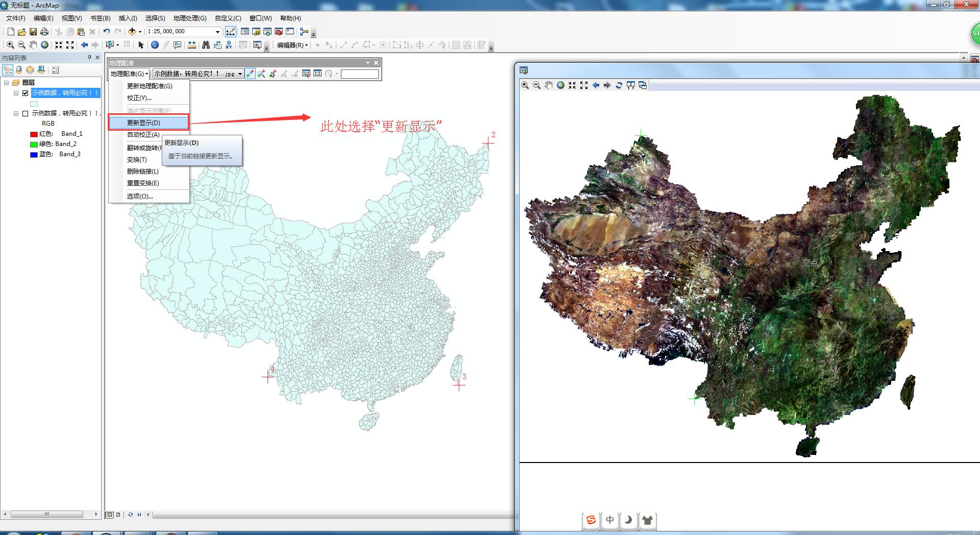Viewport: 980px width, 535px height.
Task: Choose 删除链接(L) menu entry
Action: coord(149,171)
